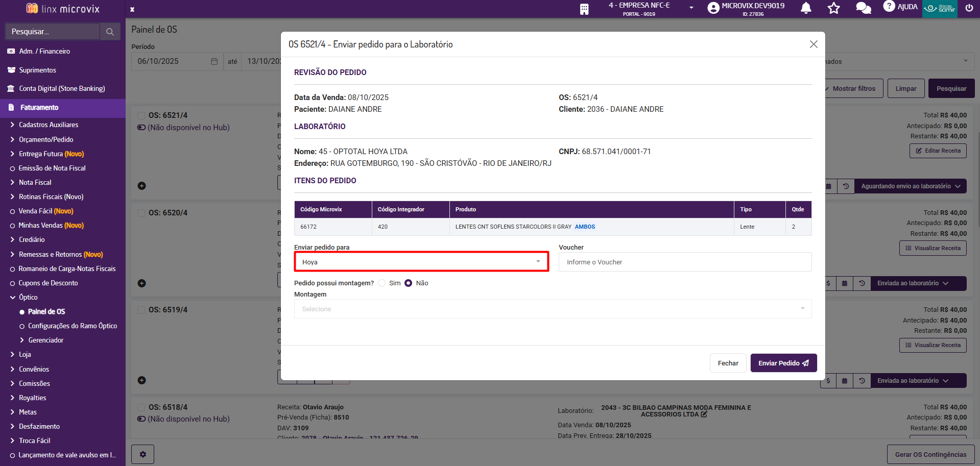Click the AMBOS badge in the items table
Viewport: 980px width, 466px height.
click(x=585, y=227)
